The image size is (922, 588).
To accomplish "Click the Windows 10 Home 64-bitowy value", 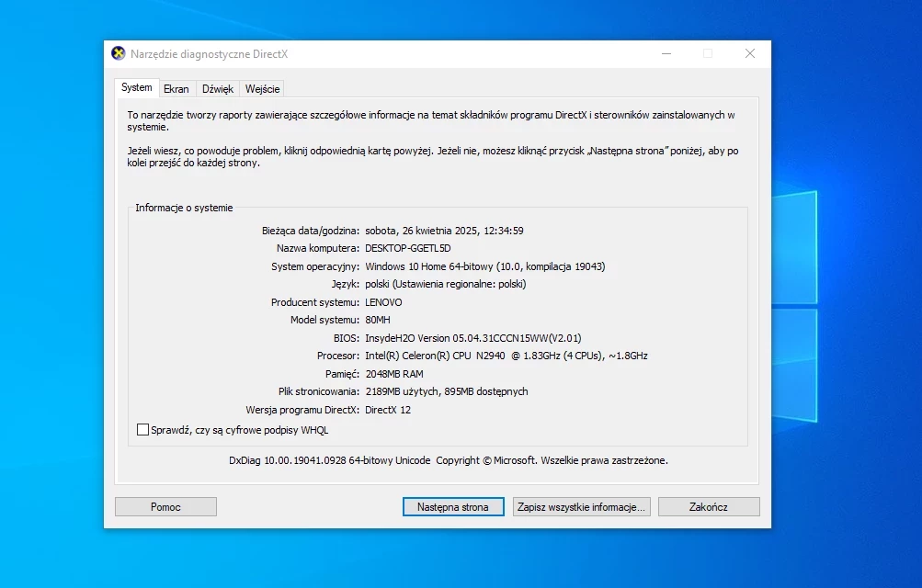I will click(x=485, y=266).
